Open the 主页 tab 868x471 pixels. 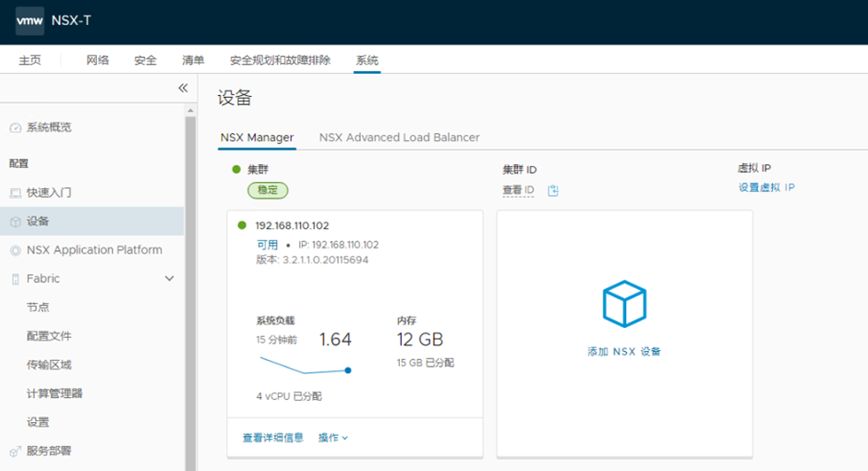(30, 60)
